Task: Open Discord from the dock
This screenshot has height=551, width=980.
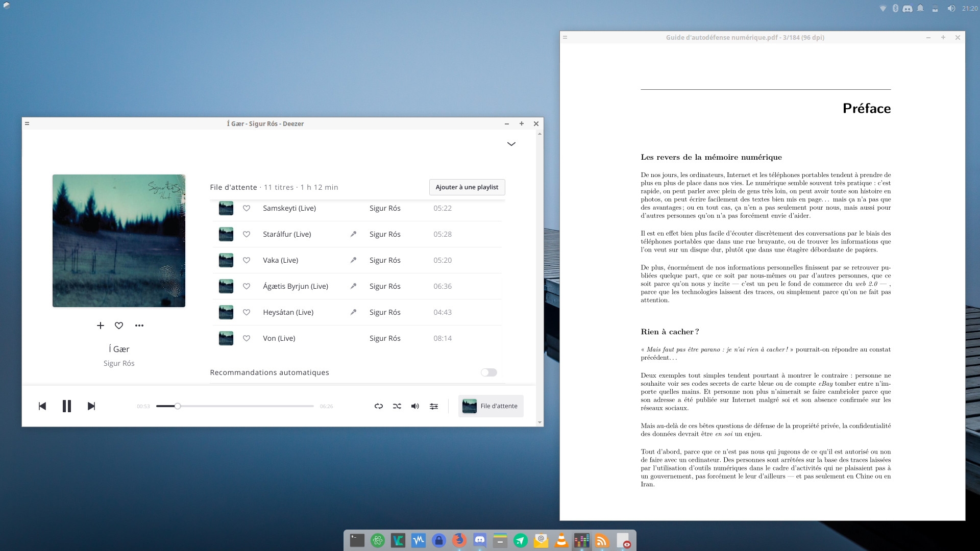Action: [x=480, y=540]
